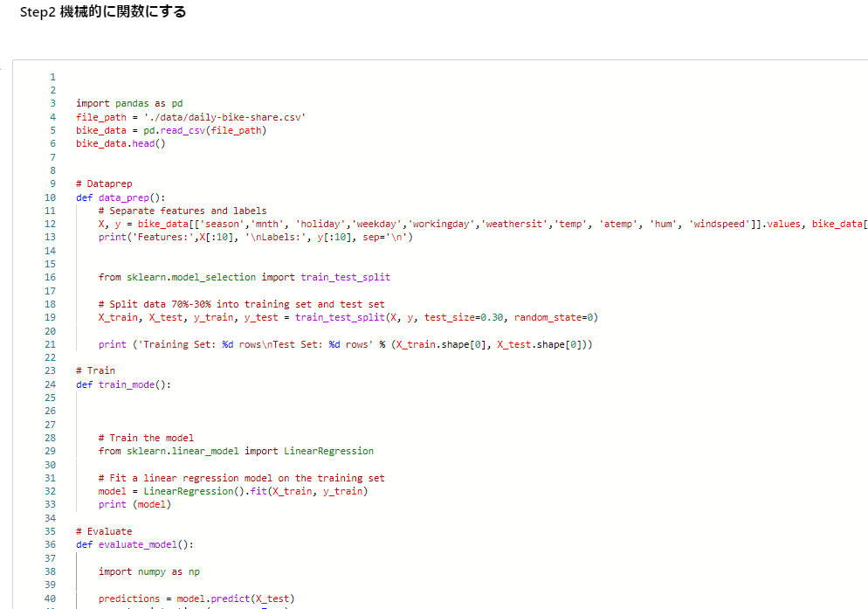Click line number 24 in the gutter

[x=51, y=384]
